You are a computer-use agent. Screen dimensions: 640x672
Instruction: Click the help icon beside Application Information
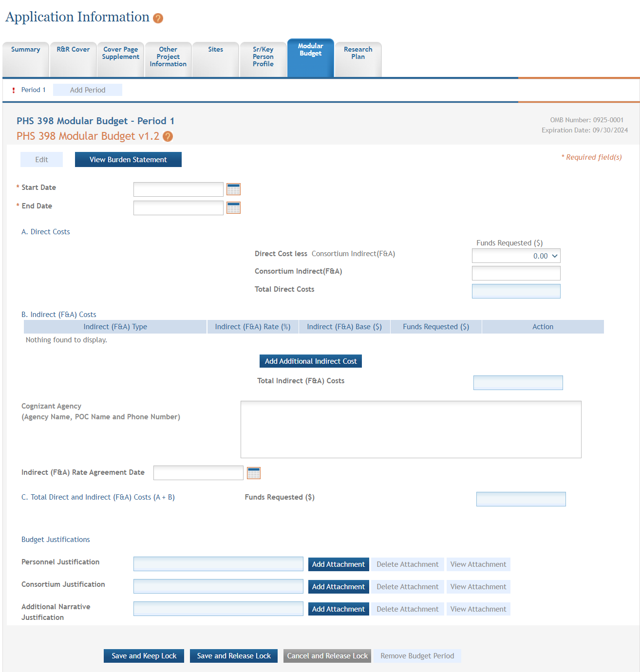click(x=158, y=19)
